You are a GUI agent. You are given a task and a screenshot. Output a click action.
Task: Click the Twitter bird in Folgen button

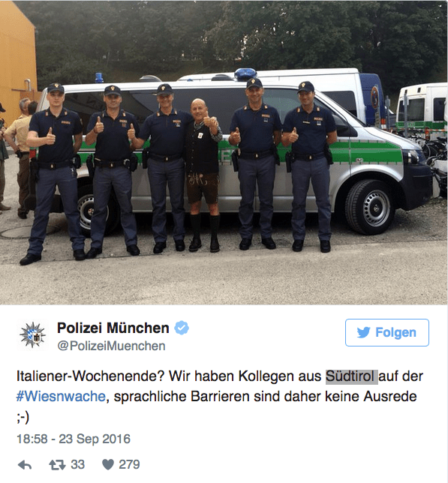click(363, 332)
